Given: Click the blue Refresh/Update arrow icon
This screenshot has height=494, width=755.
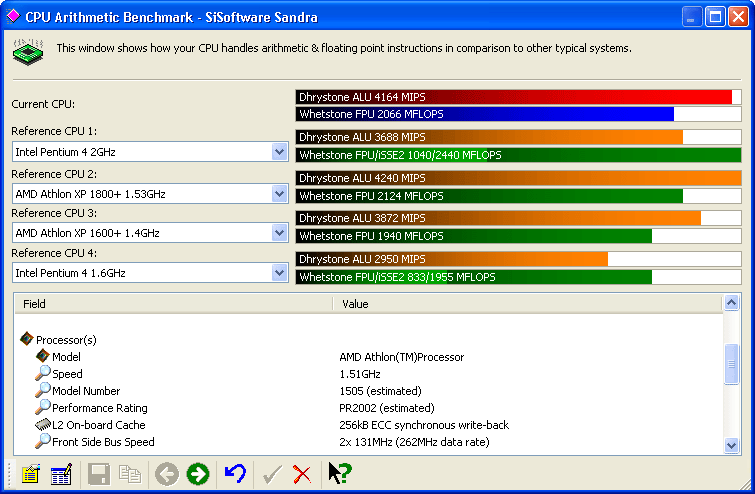Looking at the screenshot, I should click(x=235, y=473).
